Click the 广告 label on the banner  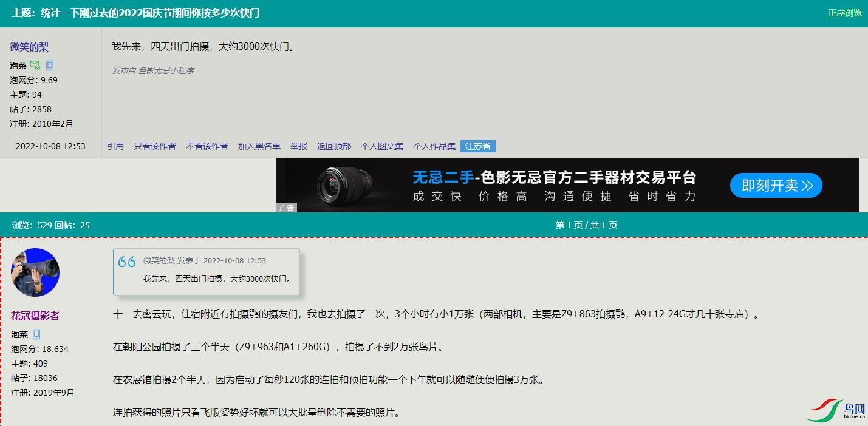coord(287,208)
